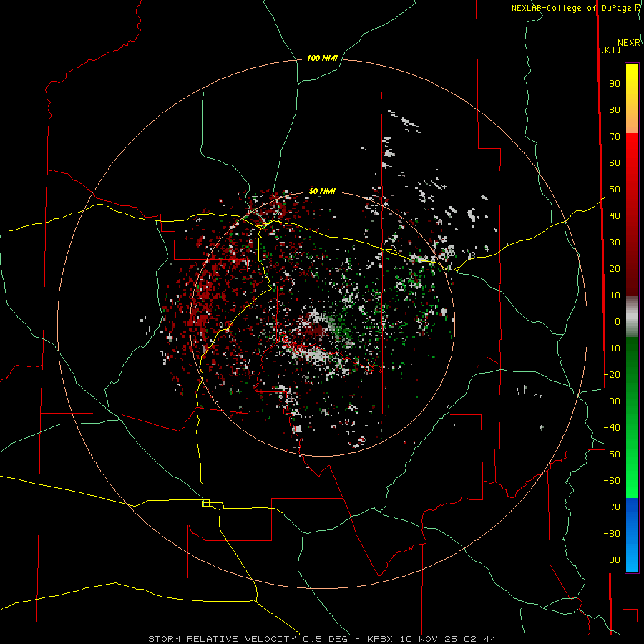Screen dimensions: 644x644
Task: Click the NEXR label above the color scale
Action: [x=629, y=43]
